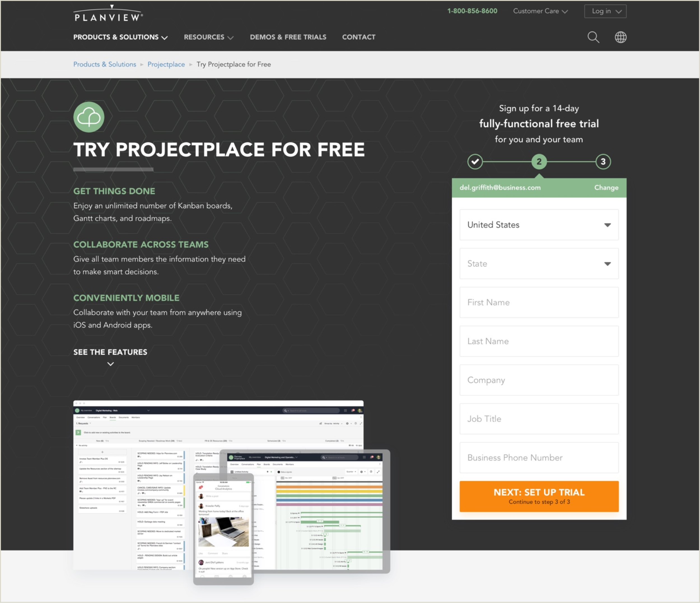
Task: Focus the Business Phone Number field
Action: click(x=539, y=458)
